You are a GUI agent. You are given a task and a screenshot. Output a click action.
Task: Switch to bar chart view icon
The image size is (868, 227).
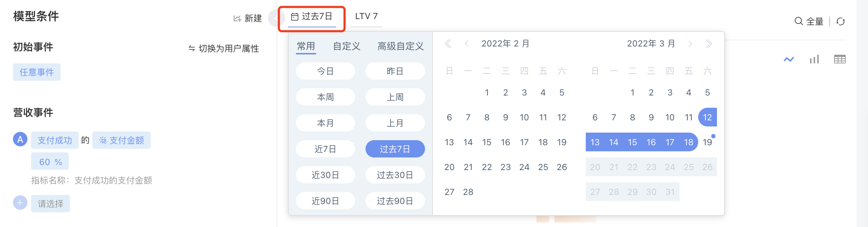tap(814, 59)
